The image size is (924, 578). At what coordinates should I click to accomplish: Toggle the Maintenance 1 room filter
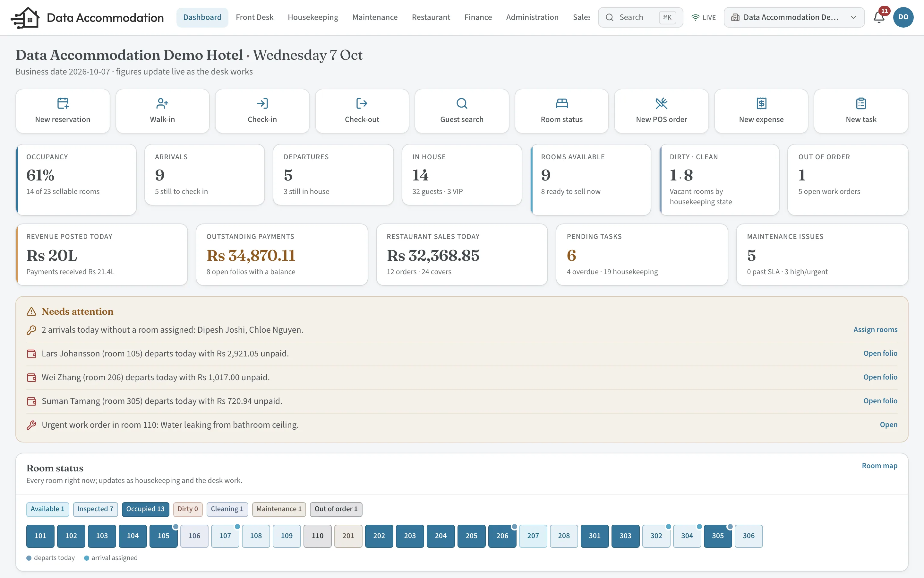tap(279, 509)
